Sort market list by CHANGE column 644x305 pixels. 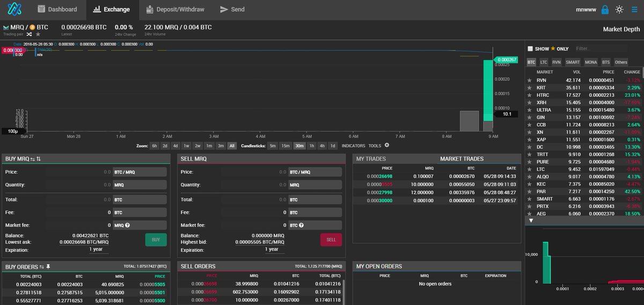click(632, 71)
